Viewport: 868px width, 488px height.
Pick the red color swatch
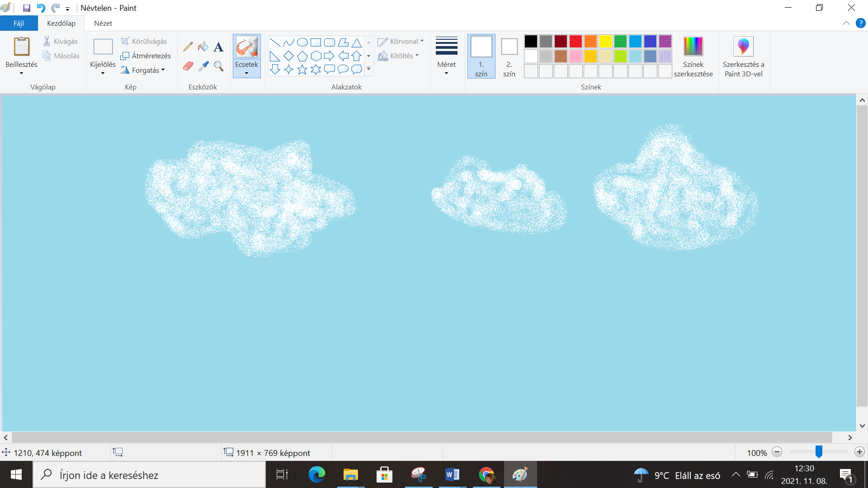[576, 42]
